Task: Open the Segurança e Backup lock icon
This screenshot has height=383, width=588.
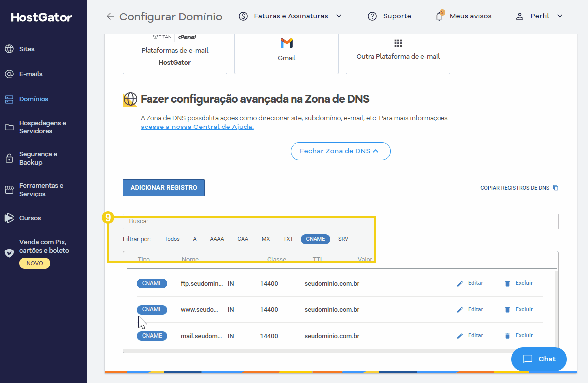Action: click(9, 158)
